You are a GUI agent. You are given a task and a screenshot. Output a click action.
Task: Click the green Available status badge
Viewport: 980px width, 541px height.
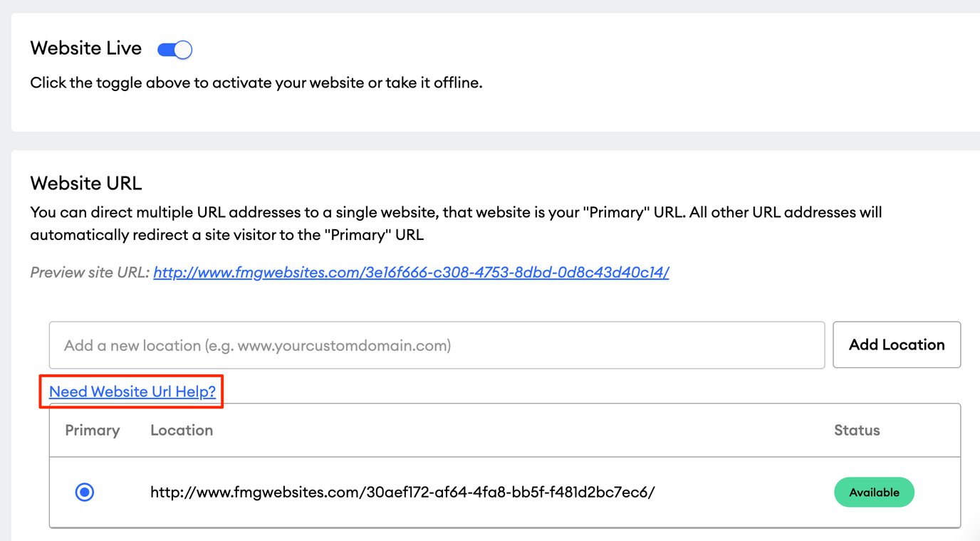tap(874, 492)
